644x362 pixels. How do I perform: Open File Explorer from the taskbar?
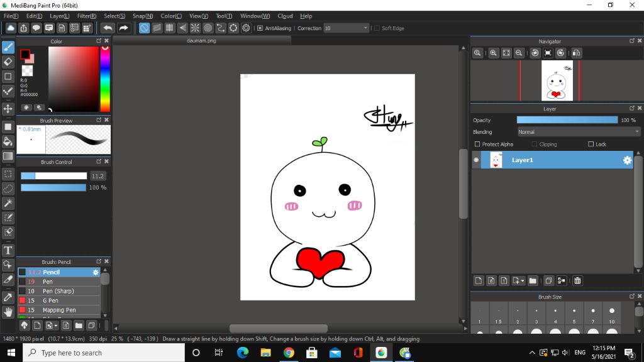(266, 353)
